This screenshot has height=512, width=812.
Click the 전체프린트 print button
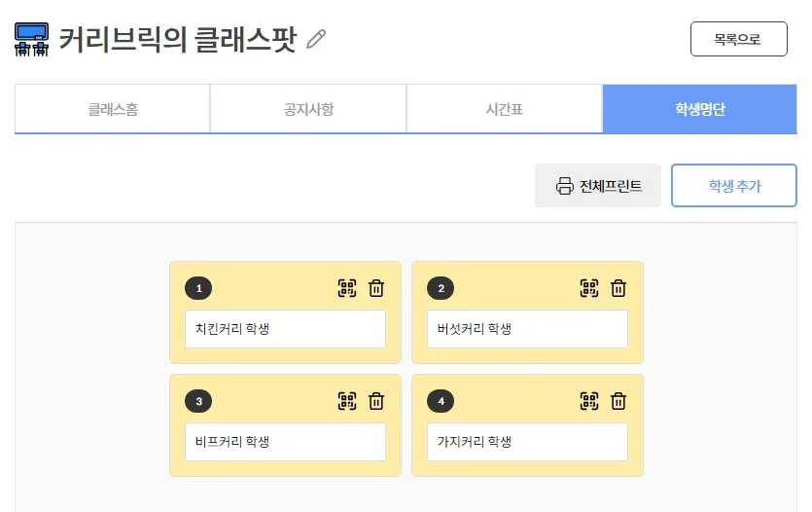[598, 186]
